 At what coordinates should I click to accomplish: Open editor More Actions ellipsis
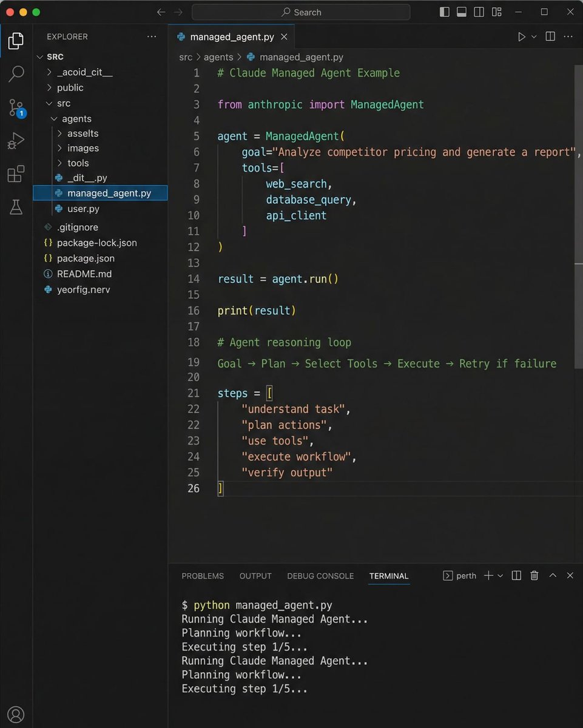click(x=568, y=37)
